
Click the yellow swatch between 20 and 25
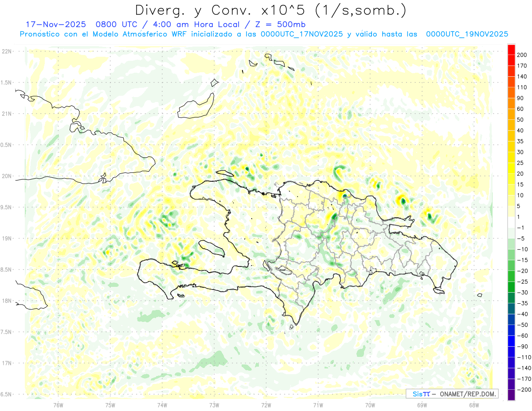511,168
